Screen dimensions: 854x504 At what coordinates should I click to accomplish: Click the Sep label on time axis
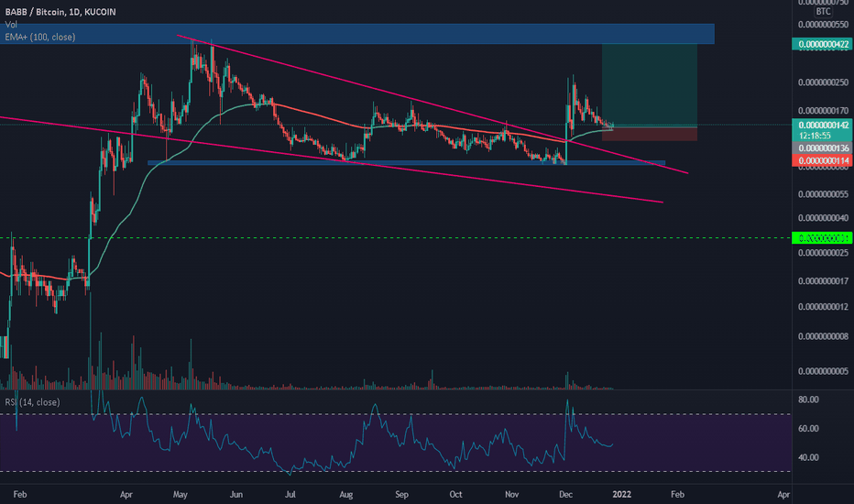(x=401, y=494)
